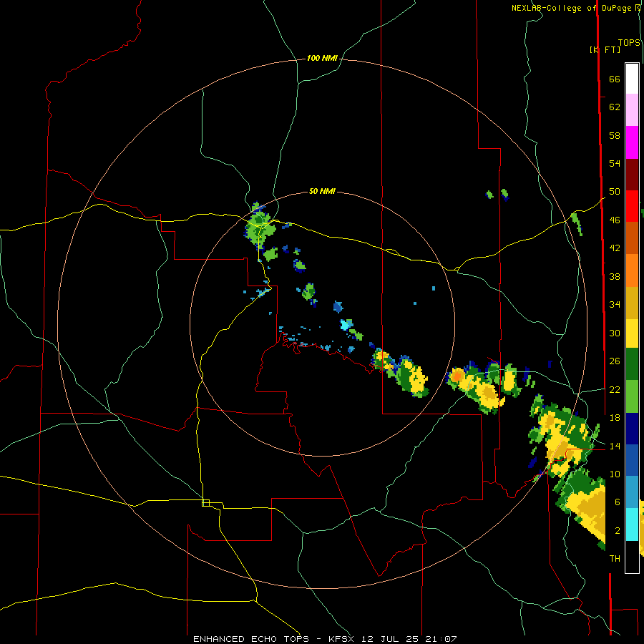Click 'NEXLAB-College of DuPage' credit text

click(x=571, y=8)
